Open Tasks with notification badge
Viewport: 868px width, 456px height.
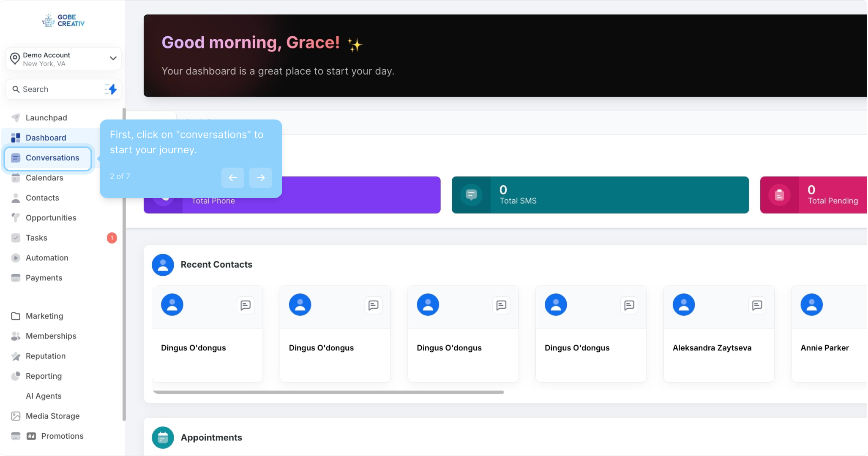point(37,238)
